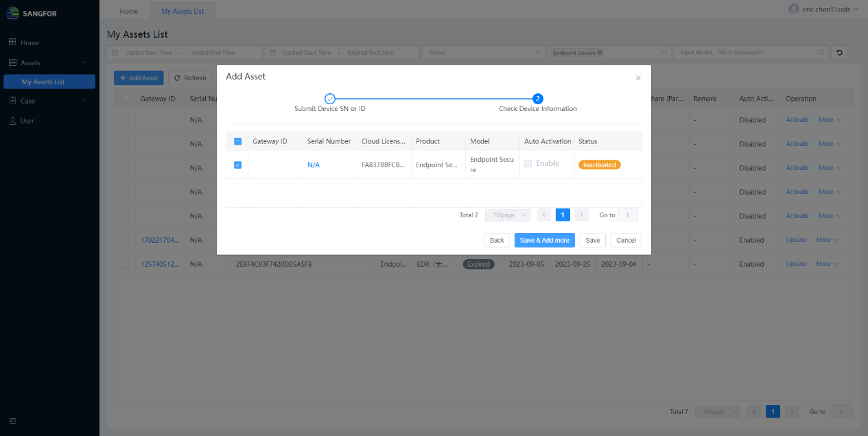The height and width of the screenshot is (436, 868).
Task: Click the Submit Device SN step circle
Action: (329, 99)
